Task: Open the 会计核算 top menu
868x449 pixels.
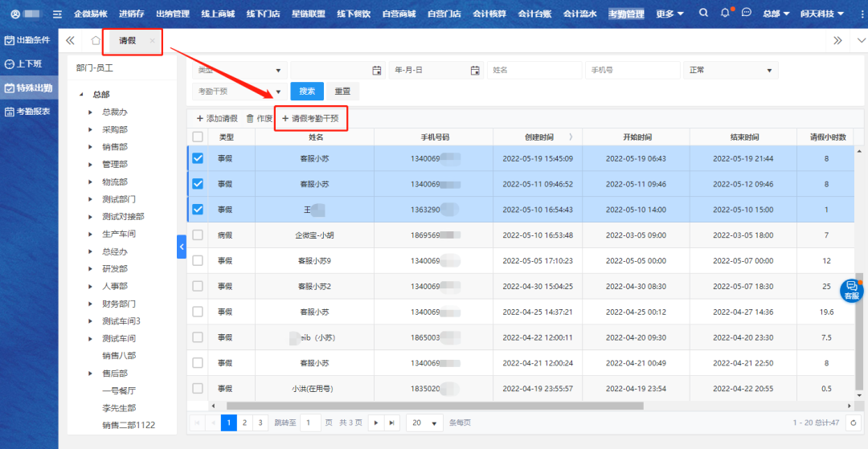Action: (x=489, y=14)
